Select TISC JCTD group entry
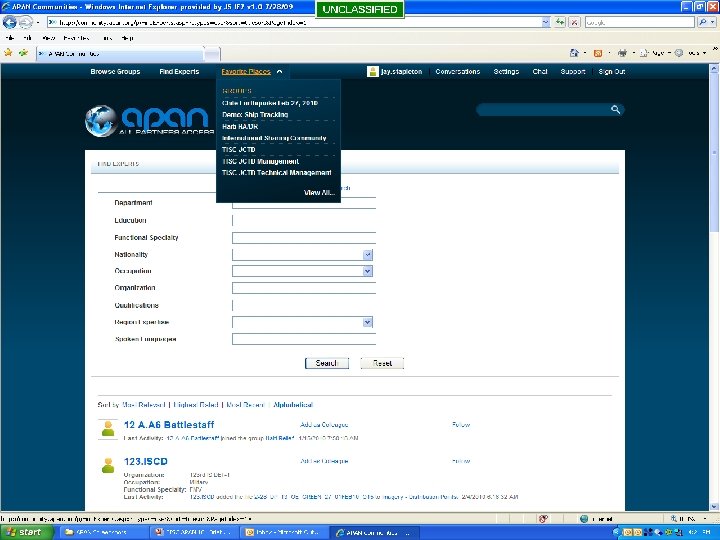 pos(238,150)
